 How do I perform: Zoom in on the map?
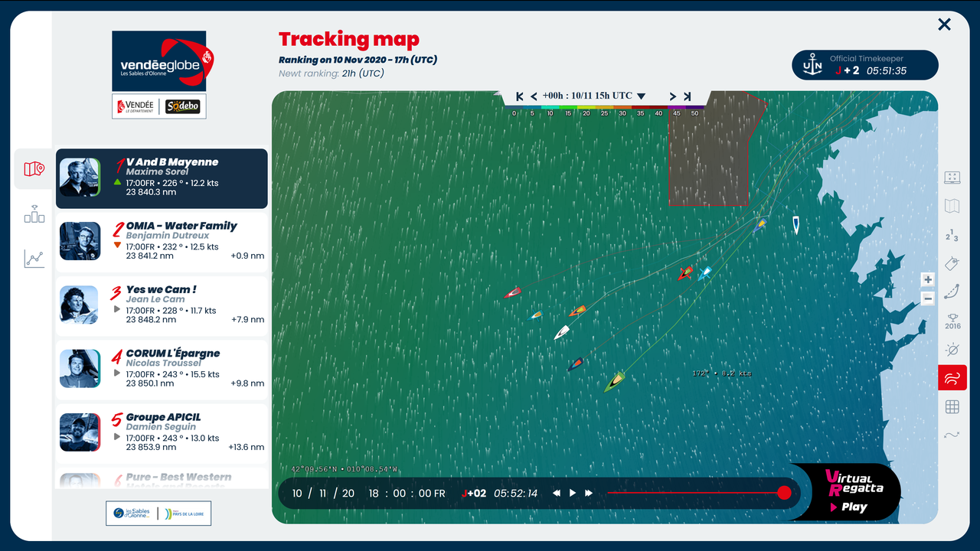928,280
